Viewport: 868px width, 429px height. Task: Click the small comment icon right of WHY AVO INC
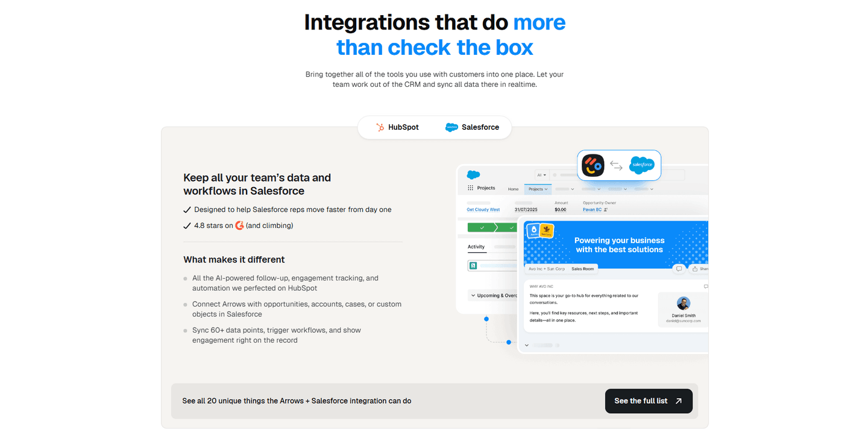706,287
